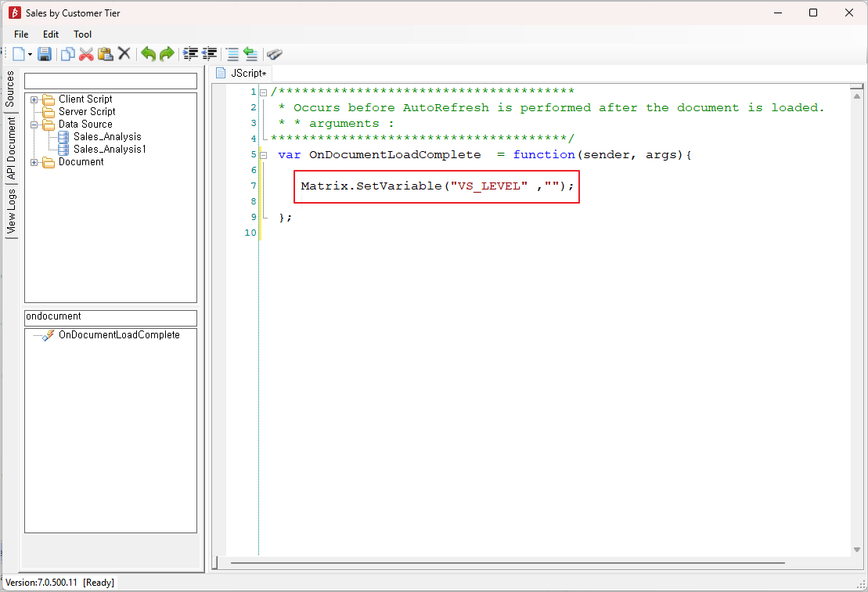This screenshot has height=592, width=868.
Task: Collapse code block at line 5
Action: 263,155
